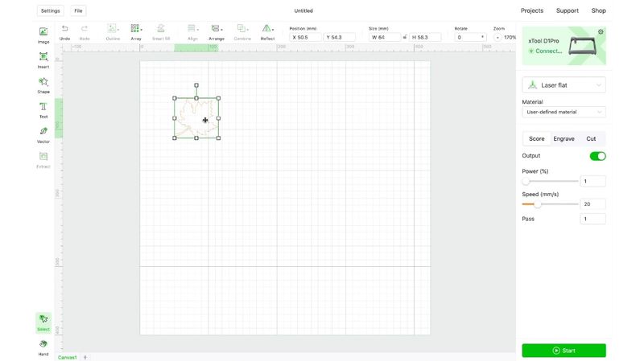The height and width of the screenshot is (361, 644).
Task: Open the User-defined material dropdown
Action: pos(563,113)
